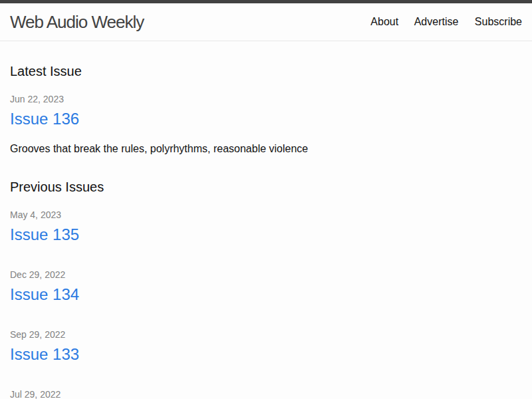Click Issue 136 description text about polyrhythms
Screen dimensions: 532x399
159,148
